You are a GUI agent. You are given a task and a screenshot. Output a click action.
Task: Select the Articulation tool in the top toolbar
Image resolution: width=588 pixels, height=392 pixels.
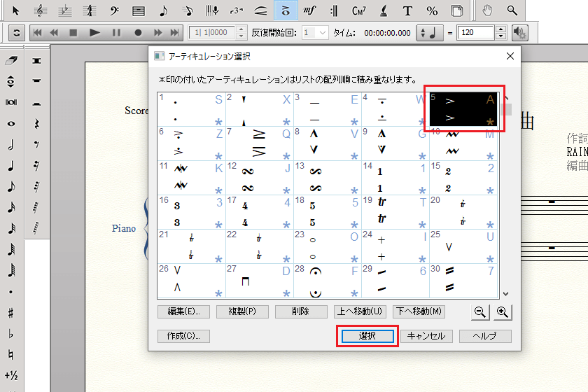pos(285,10)
